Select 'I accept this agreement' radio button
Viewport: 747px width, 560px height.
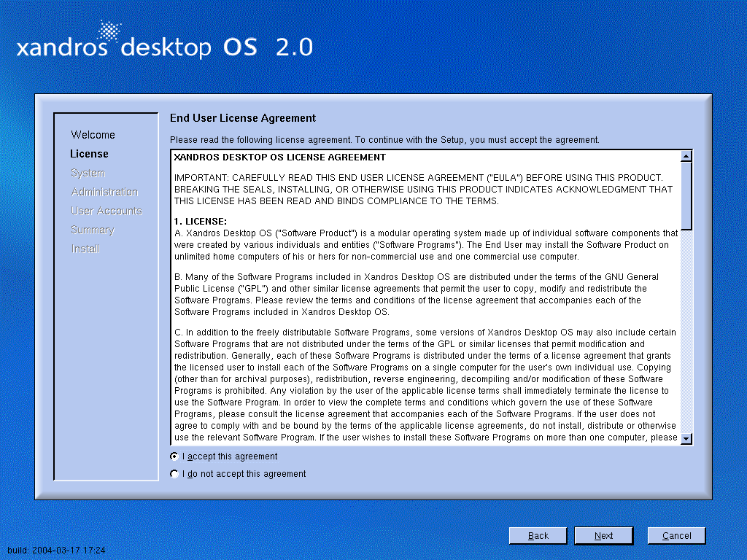pos(174,456)
